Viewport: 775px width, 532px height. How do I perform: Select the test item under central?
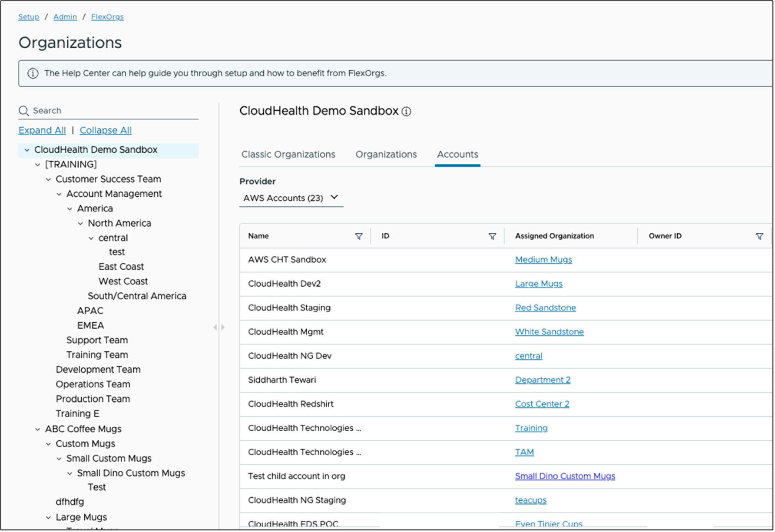(x=117, y=252)
